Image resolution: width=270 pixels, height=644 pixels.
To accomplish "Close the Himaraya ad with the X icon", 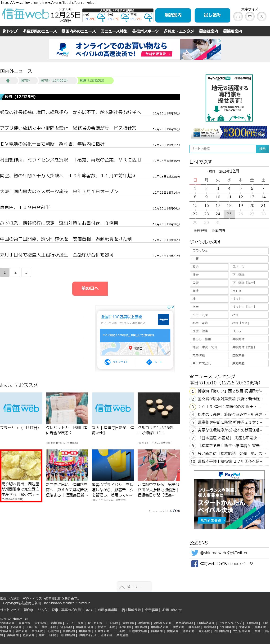I will pyautogui.click(x=173, y=307).
